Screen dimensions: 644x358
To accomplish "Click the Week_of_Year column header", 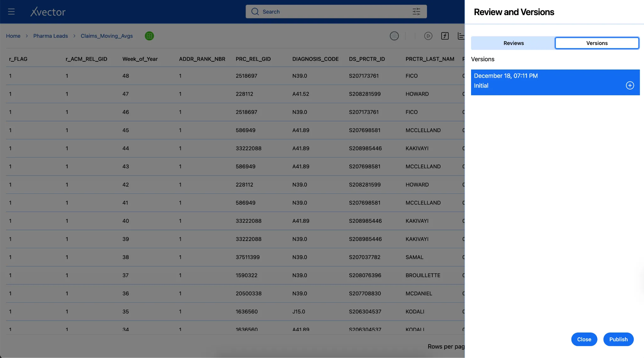I will point(140,59).
